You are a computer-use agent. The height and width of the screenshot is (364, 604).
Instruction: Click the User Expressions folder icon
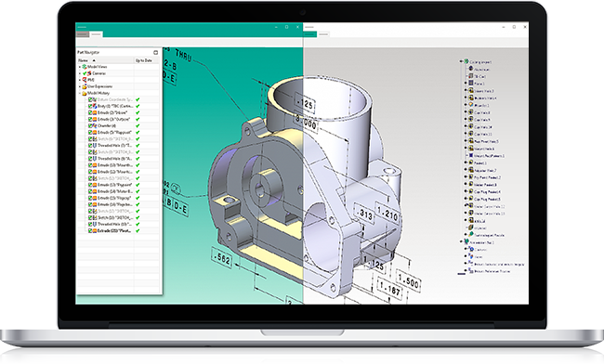(x=85, y=86)
